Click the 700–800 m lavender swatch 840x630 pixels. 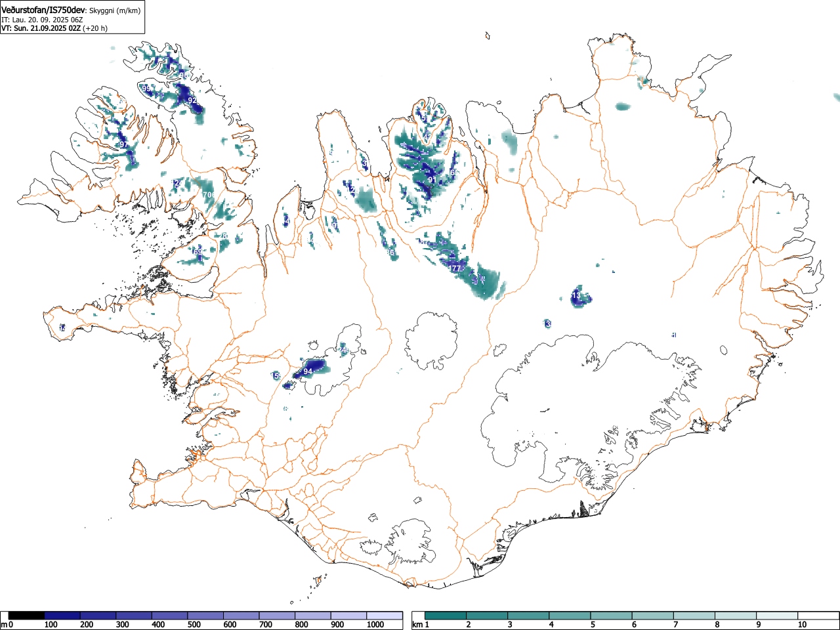point(277,616)
